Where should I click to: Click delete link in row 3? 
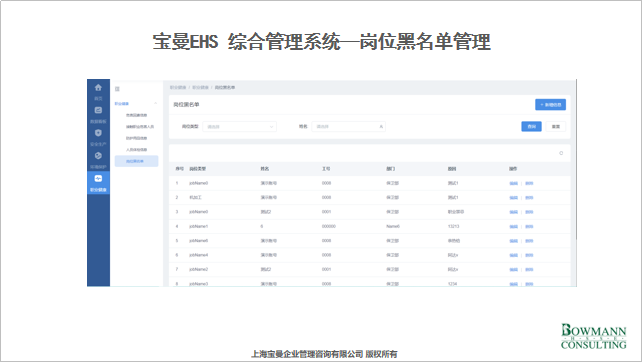[x=529, y=212]
